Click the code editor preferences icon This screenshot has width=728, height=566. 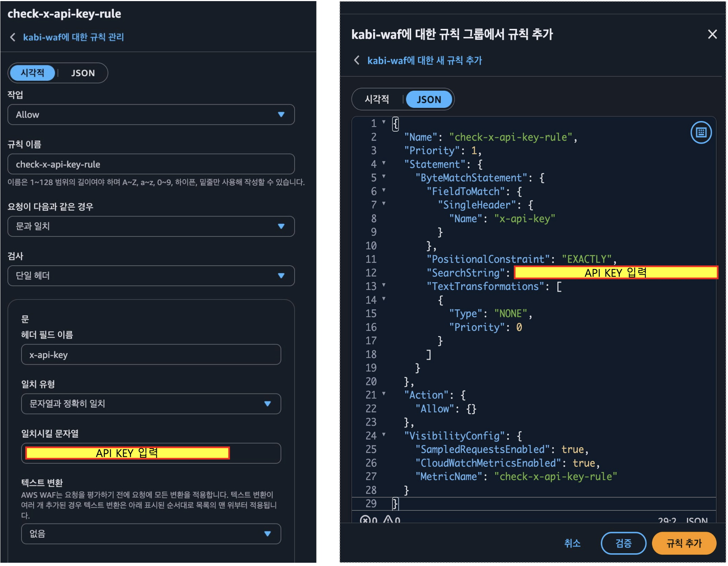coord(701,132)
